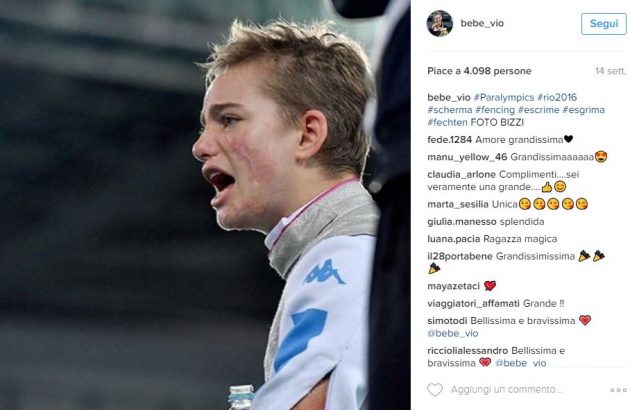Open the #scherma hashtag link

[x=450, y=110]
